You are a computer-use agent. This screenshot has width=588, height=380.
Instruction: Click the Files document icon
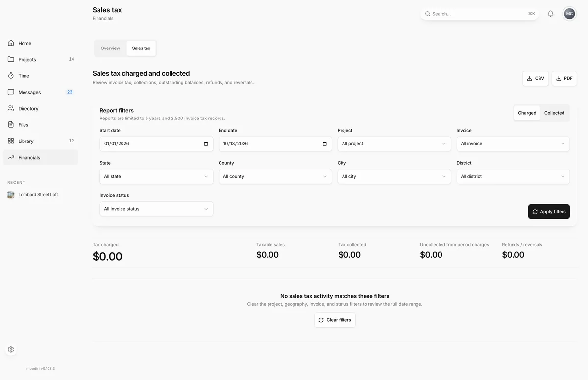tap(11, 125)
